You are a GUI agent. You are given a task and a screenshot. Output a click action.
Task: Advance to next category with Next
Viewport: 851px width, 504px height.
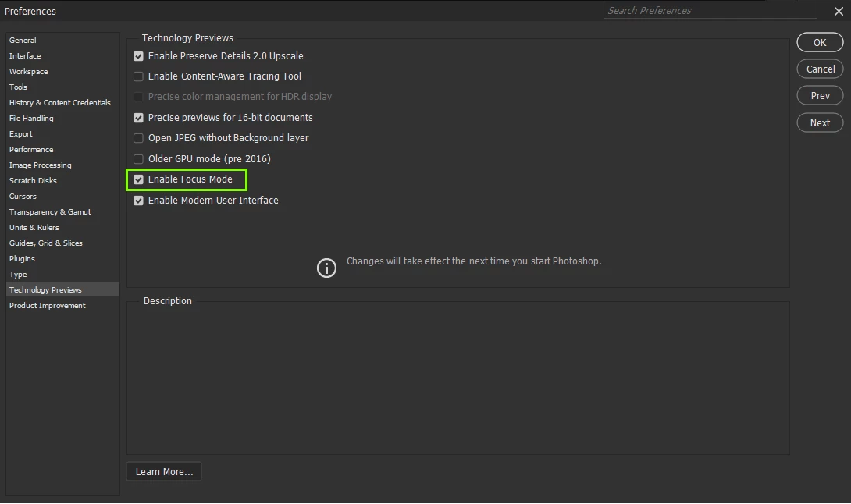pos(820,122)
